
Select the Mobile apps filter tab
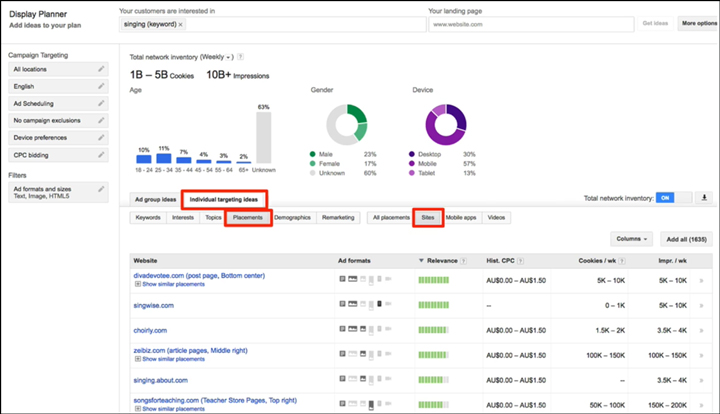(461, 217)
